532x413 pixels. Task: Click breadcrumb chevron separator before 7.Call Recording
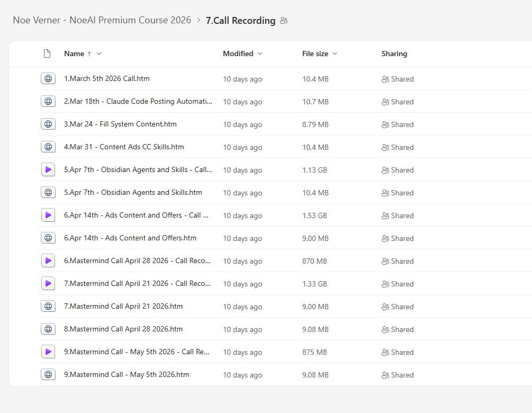pos(199,20)
